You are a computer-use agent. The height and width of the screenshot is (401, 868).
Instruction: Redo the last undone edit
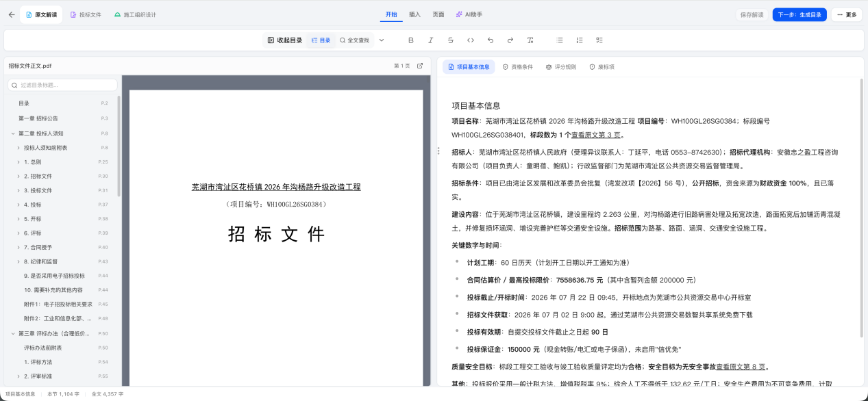tap(510, 40)
